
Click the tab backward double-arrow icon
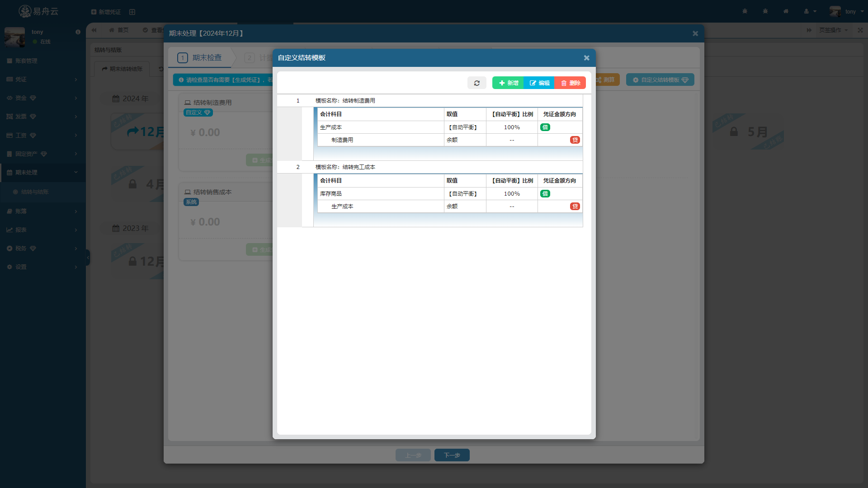click(94, 30)
